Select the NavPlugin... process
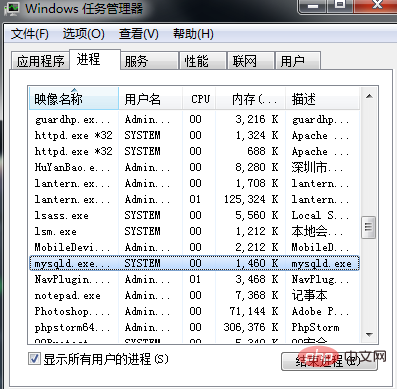397x389 pixels. (x=194, y=279)
